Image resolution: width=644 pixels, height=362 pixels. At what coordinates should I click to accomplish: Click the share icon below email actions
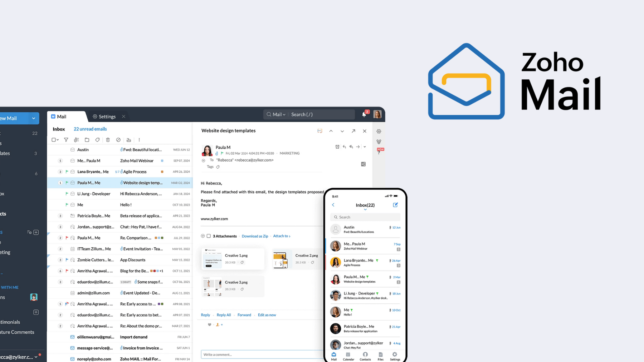363,164
